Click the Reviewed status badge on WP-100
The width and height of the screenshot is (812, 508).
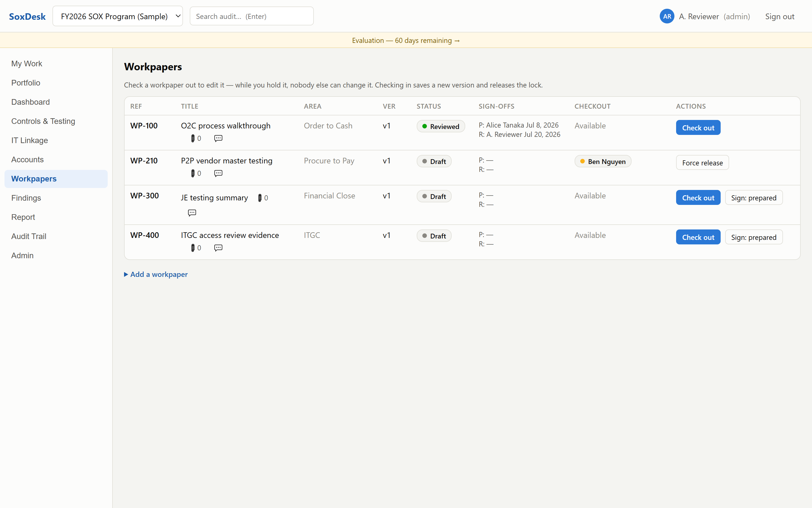[441, 126]
